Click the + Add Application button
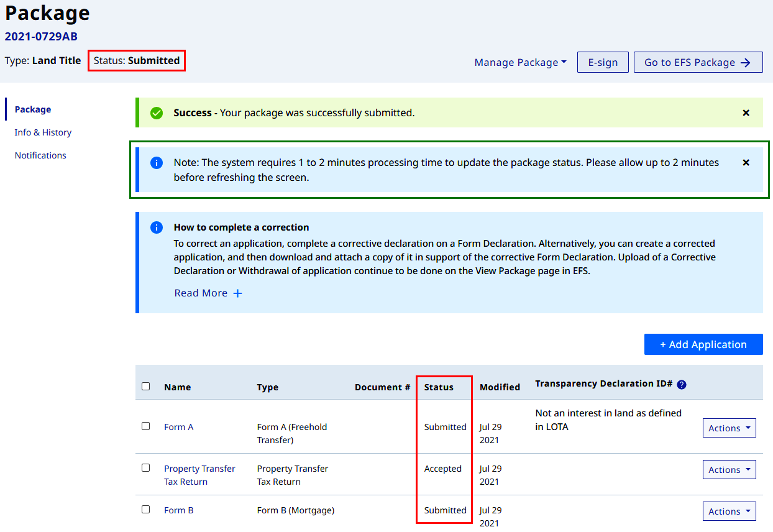Image resolution: width=773 pixels, height=532 pixels. coord(703,344)
